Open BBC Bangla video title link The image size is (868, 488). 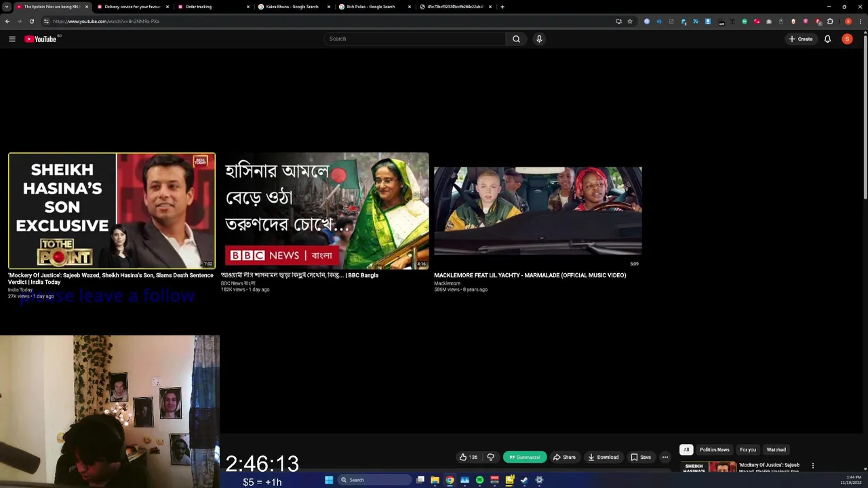pyautogui.click(x=300, y=275)
